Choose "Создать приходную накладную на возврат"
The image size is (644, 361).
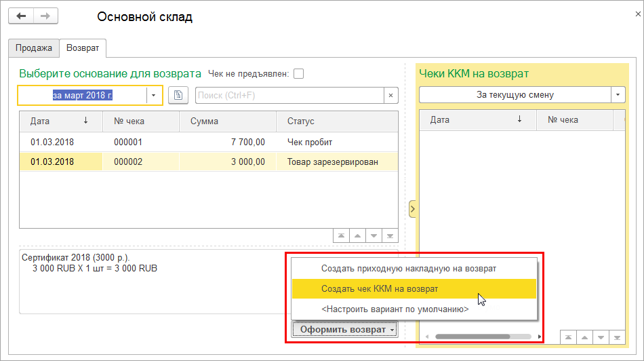(408, 268)
